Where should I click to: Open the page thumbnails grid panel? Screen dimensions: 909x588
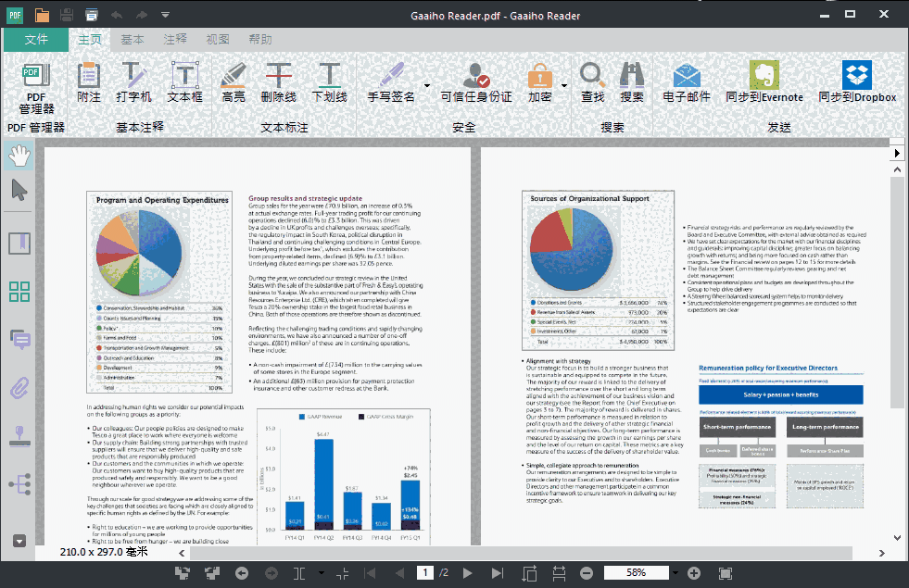(19, 292)
